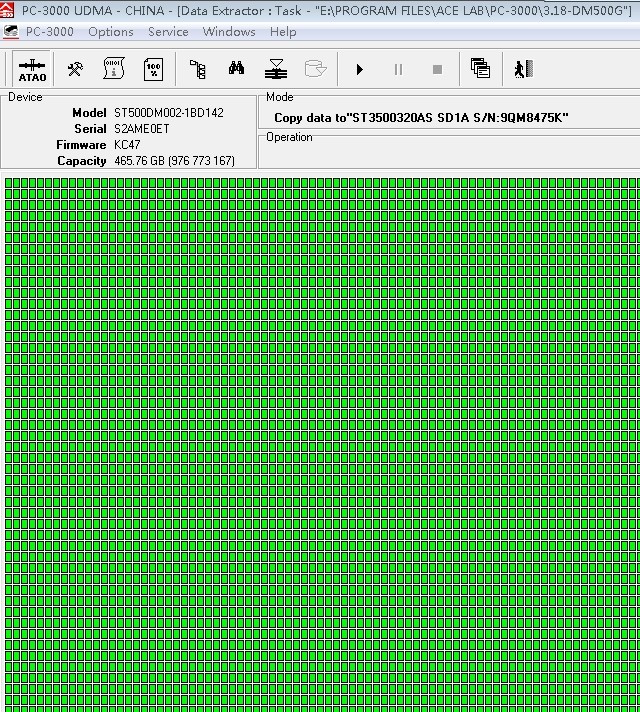Open the PC-3000 menu
Image resolution: width=640 pixels, height=712 pixels.
(x=50, y=32)
